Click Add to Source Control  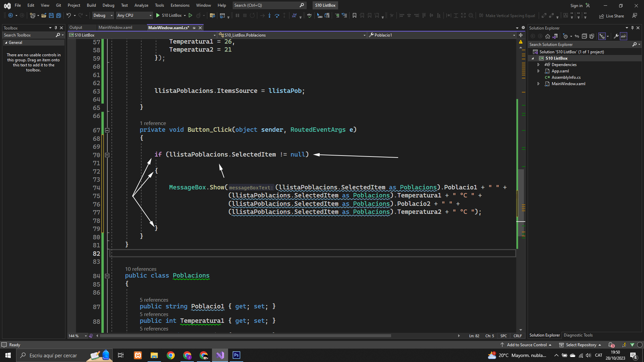coord(527,345)
